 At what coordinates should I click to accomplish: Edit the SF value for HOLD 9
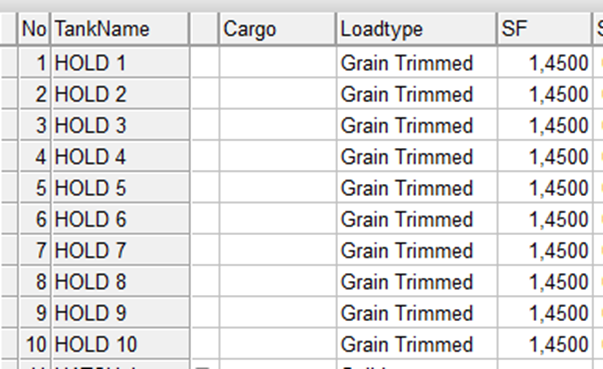pos(545,313)
